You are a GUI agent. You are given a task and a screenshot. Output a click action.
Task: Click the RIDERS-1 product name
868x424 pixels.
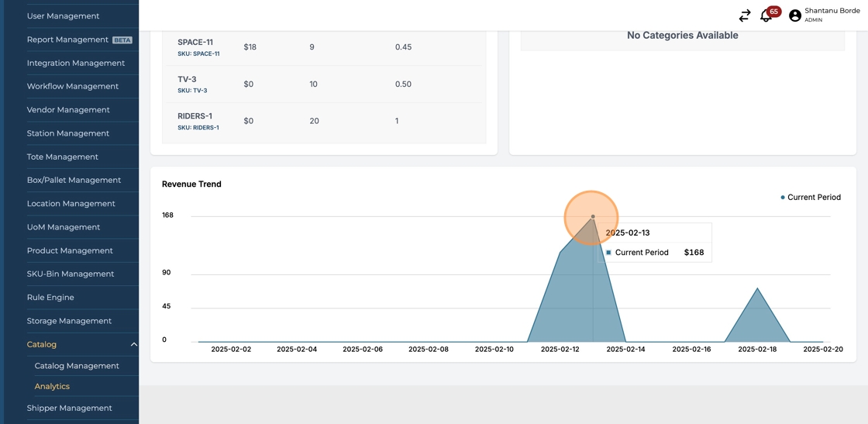click(x=195, y=116)
